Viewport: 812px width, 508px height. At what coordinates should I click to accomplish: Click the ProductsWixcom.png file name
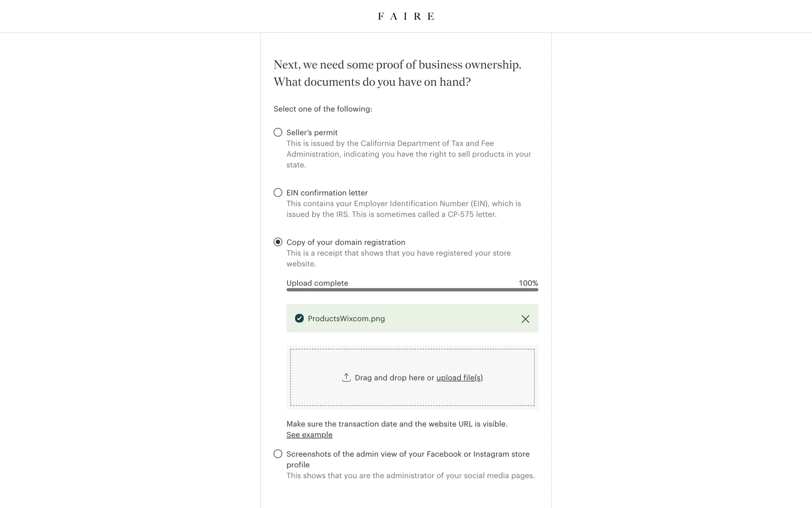pos(346,319)
